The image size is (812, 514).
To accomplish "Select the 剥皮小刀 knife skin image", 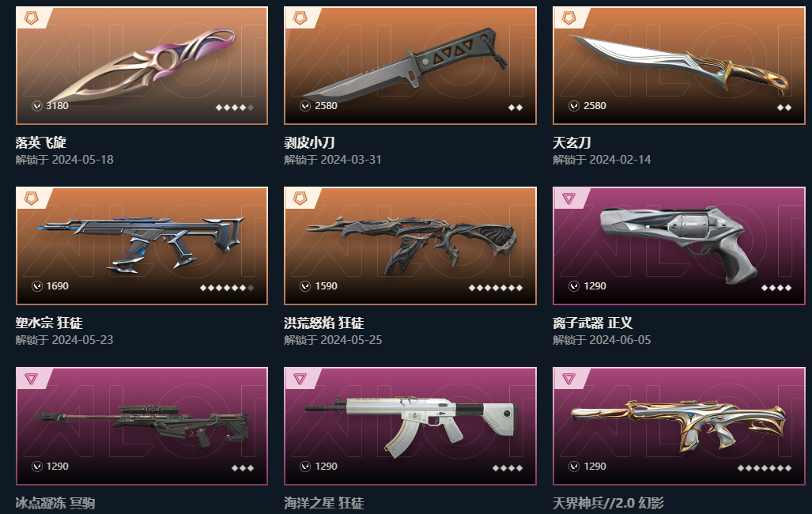I will (410, 66).
